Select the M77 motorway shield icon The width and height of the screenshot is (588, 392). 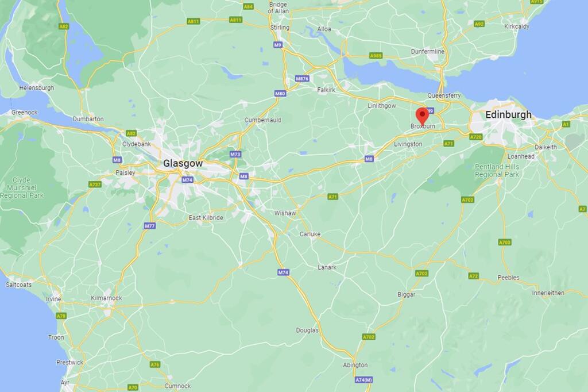[x=150, y=226]
